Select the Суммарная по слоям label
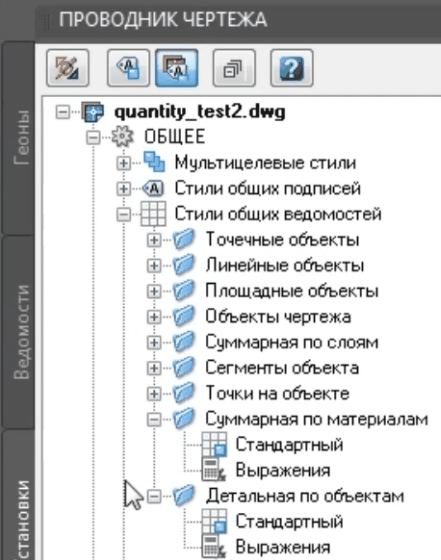This screenshot has width=441, height=560. coord(292,342)
